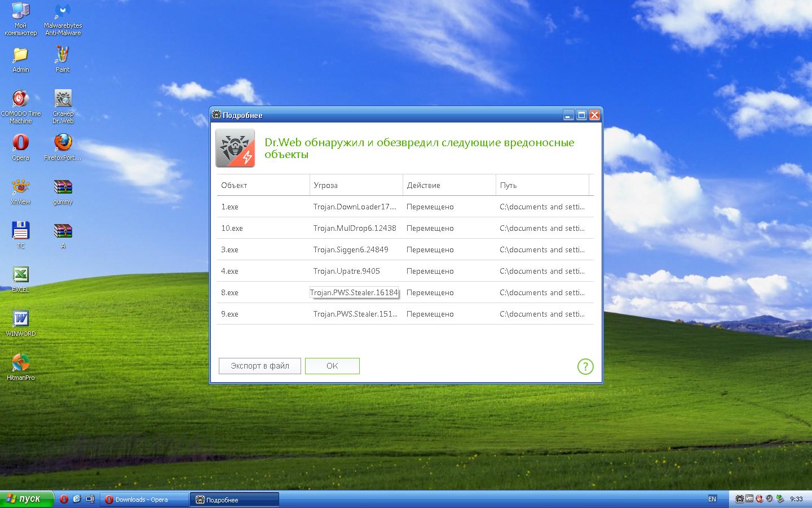812x508 pixels.
Task: Click the Dr.Web spider logo in dialog
Action: tap(235, 148)
